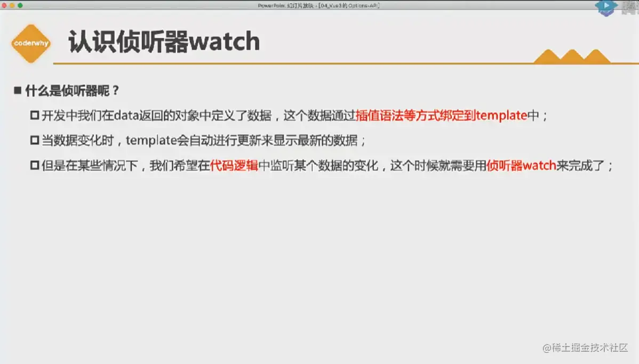Maximize the window with the green button
This screenshot has width=639, height=364.
click(x=20, y=5)
